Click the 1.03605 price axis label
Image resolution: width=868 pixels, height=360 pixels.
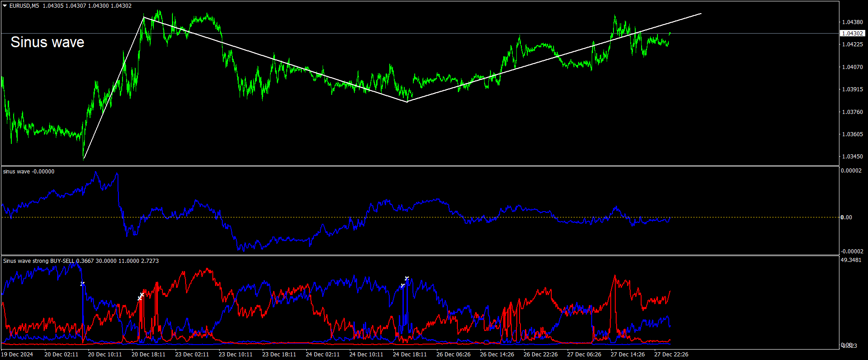(853, 134)
